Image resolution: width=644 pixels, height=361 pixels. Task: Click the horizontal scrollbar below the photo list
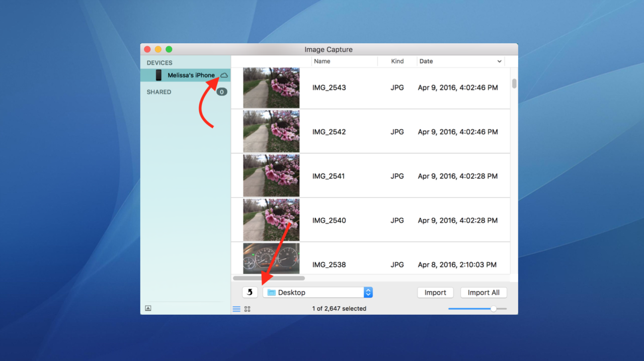269,278
